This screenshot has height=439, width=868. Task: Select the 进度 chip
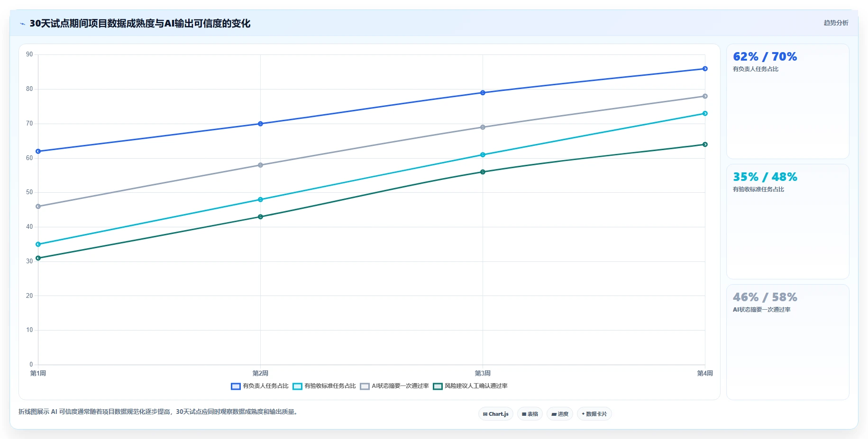[559, 414]
